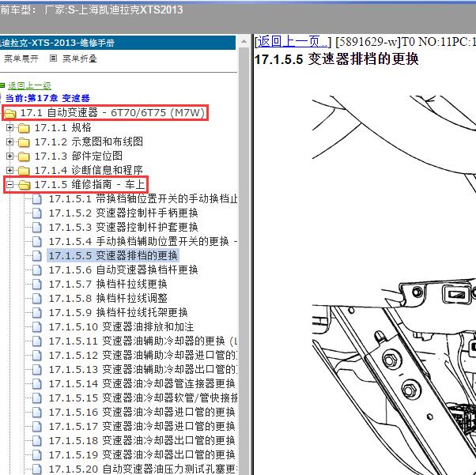
Task: Collapse the 17.1.5 维修指南 - 车上 node
Action: tap(9, 184)
